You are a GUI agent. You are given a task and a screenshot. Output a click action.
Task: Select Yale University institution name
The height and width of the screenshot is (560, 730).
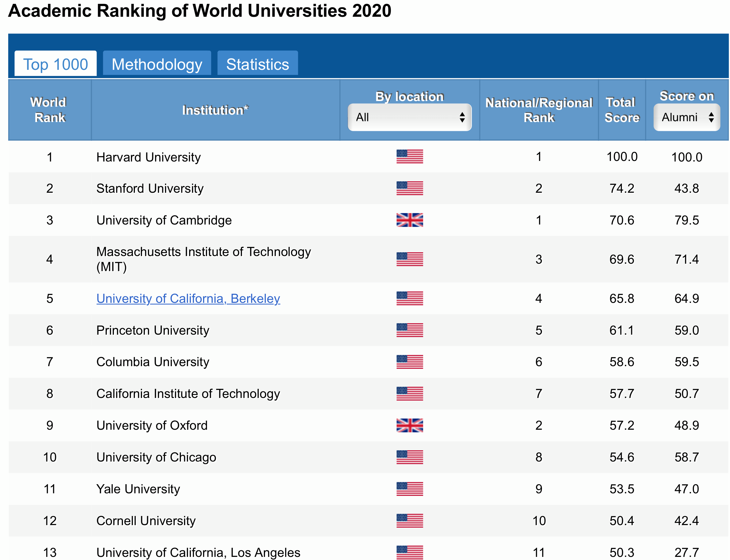pyautogui.click(x=138, y=489)
